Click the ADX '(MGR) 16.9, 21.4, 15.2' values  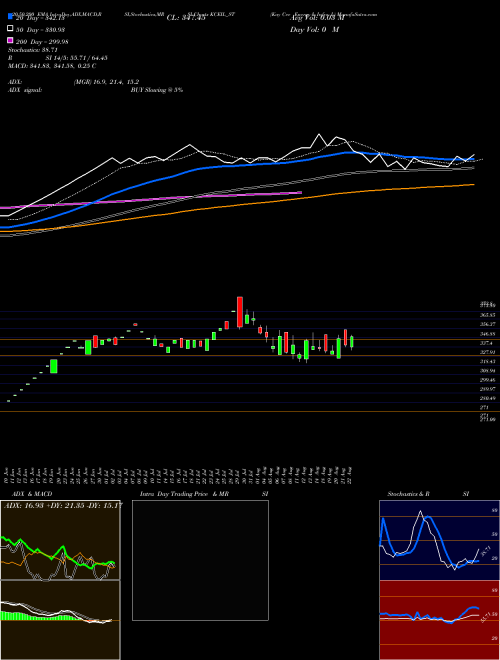coord(106,82)
